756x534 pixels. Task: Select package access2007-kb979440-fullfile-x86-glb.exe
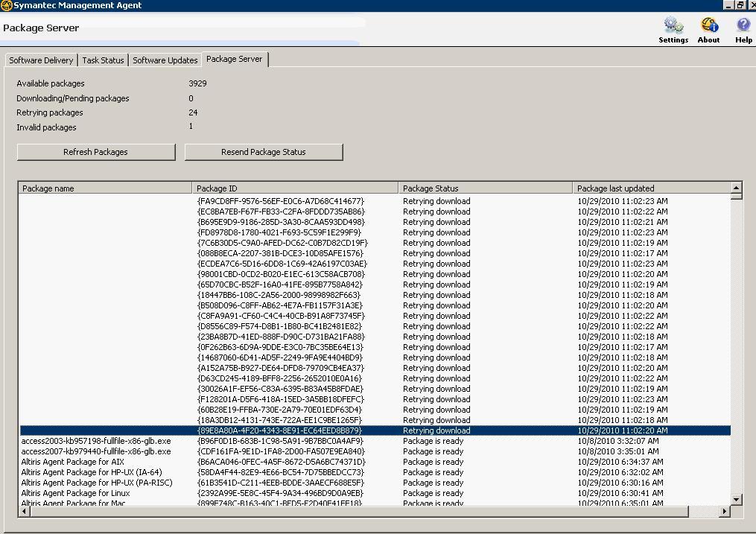click(375, 451)
